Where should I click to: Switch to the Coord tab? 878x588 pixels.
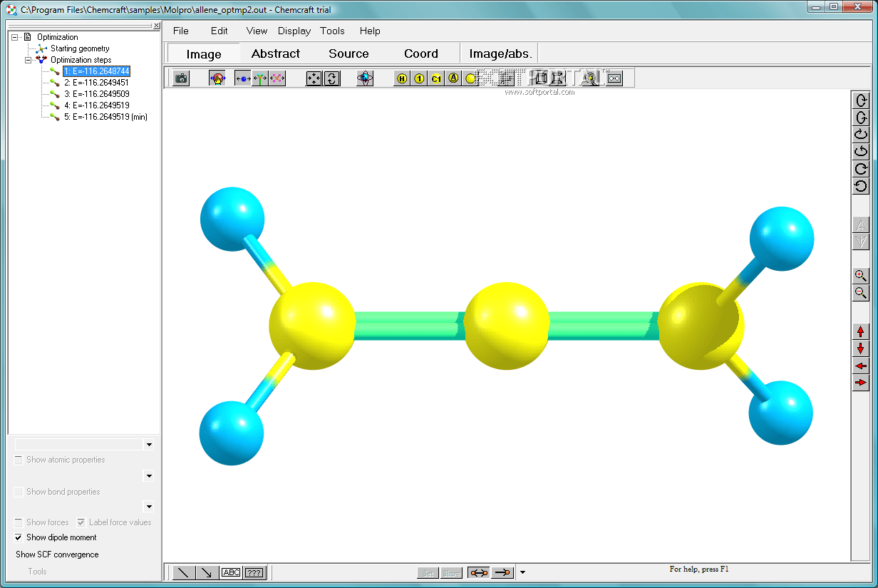pyautogui.click(x=421, y=53)
